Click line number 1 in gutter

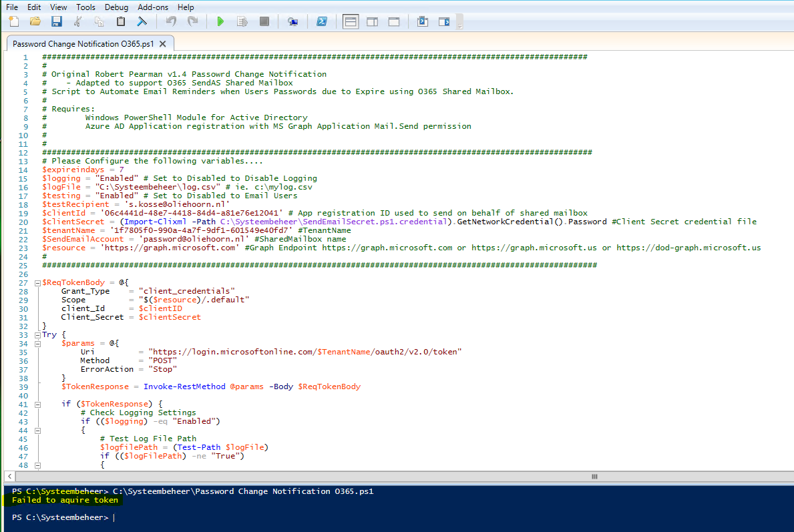click(25, 57)
